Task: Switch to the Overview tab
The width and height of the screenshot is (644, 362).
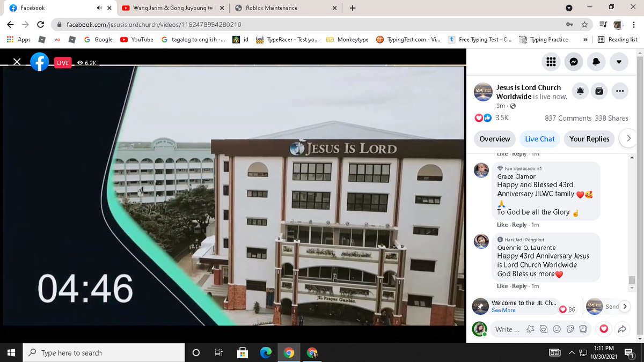Action: click(x=495, y=139)
